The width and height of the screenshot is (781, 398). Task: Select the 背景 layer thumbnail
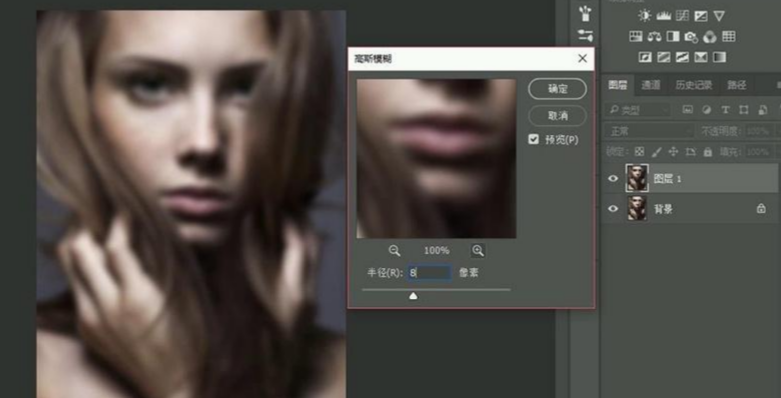coord(637,208)
